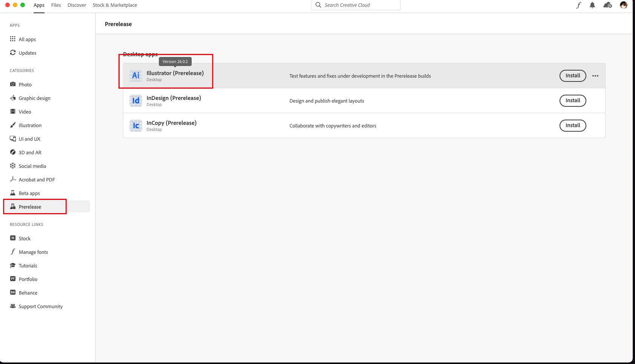Screen dimensions: 635x364
Task: Open the user profile avatar
Action: (x=623, y=5)
